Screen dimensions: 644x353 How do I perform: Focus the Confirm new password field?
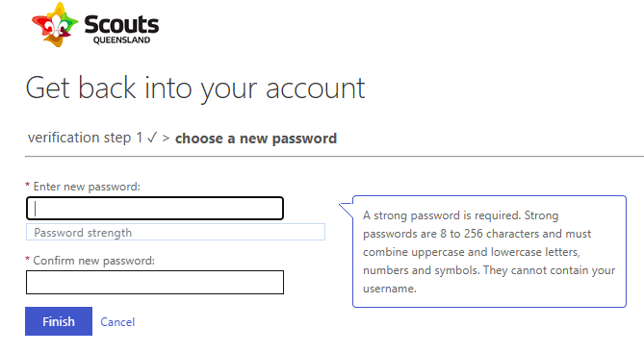coord(155,282)
